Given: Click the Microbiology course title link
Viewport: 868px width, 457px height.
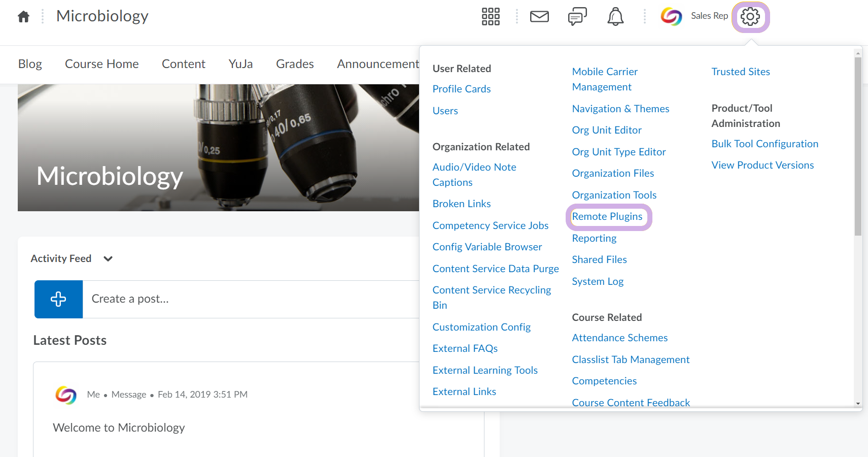Looking at the screenshot, I should [102, 16].
